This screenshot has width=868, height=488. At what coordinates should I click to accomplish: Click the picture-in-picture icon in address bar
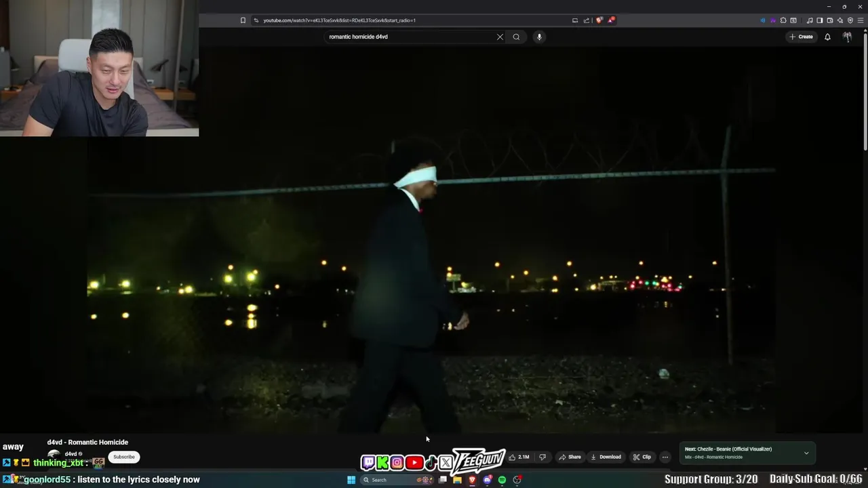(575, 20)
